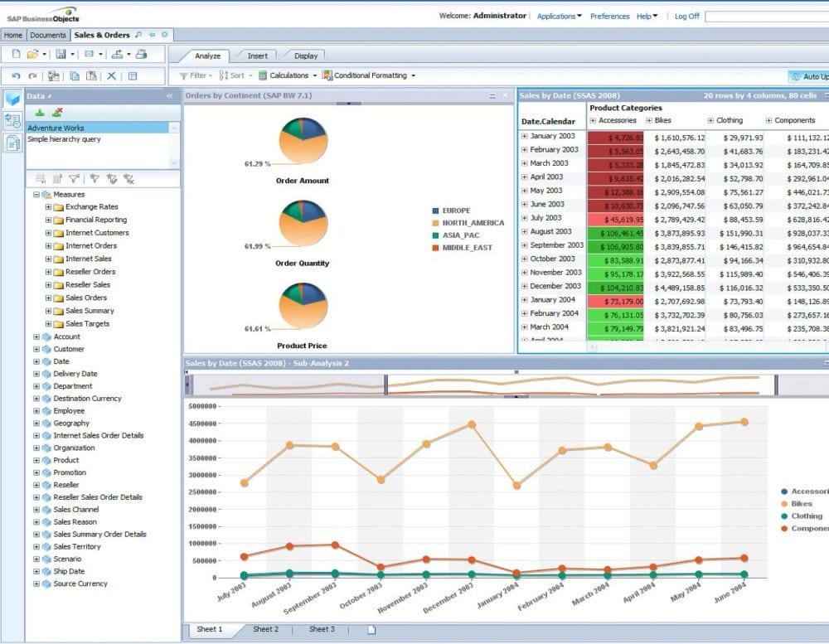Open Preferences from the top bar
This screenshot has width=829, height=644.
click(x=609, y=16)
